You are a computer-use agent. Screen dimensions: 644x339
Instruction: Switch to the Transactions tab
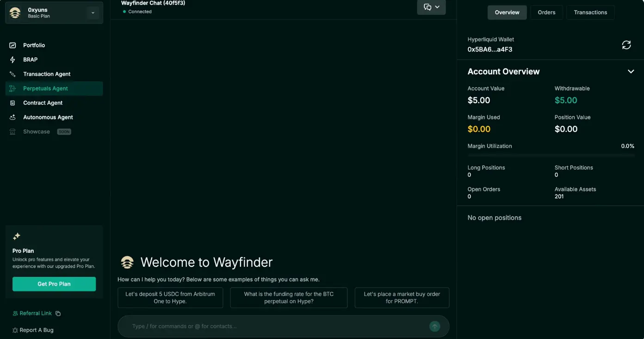[x=590, y=12]
